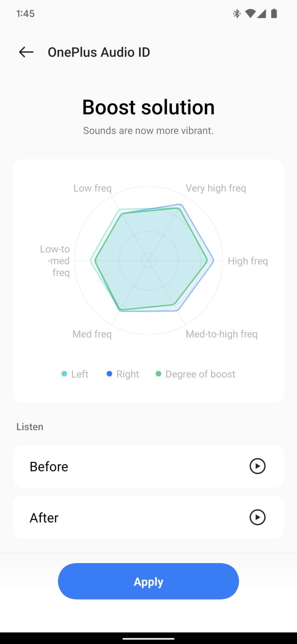Tap the Bluetooth status bar icon
297x644 pixels.
(237, 14)
